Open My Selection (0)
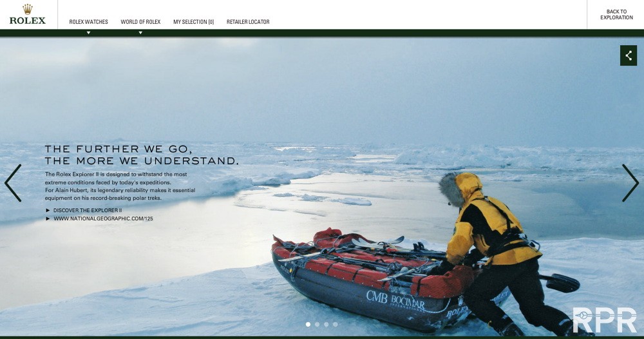The image size is (644, 339). 193,22
